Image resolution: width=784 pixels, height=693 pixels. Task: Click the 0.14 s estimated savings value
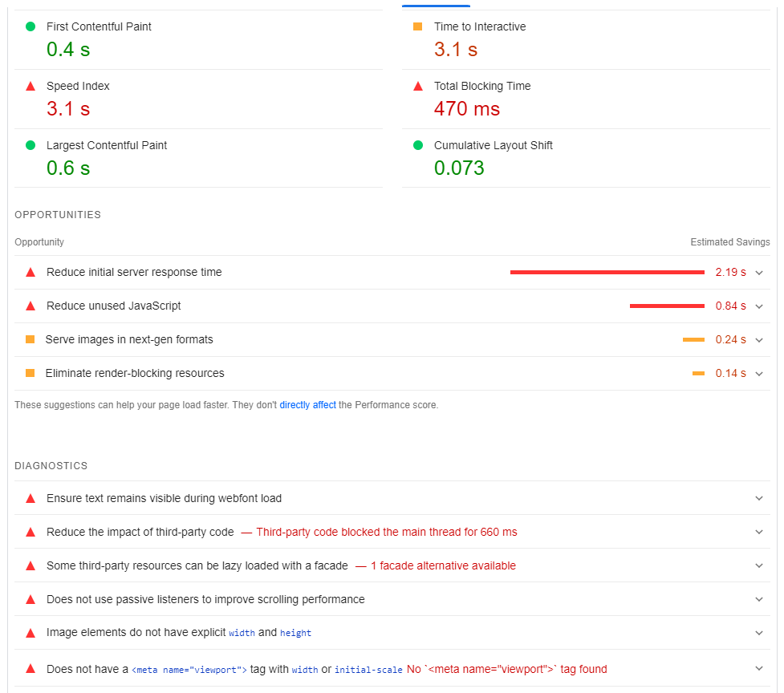tap(730, 373)
